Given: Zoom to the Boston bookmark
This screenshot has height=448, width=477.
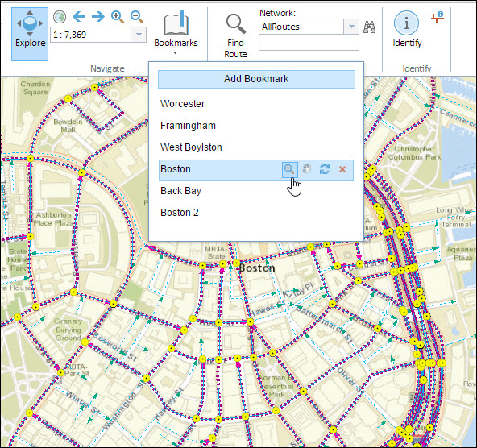Looking at the screenshot, I should coord(289,169).
